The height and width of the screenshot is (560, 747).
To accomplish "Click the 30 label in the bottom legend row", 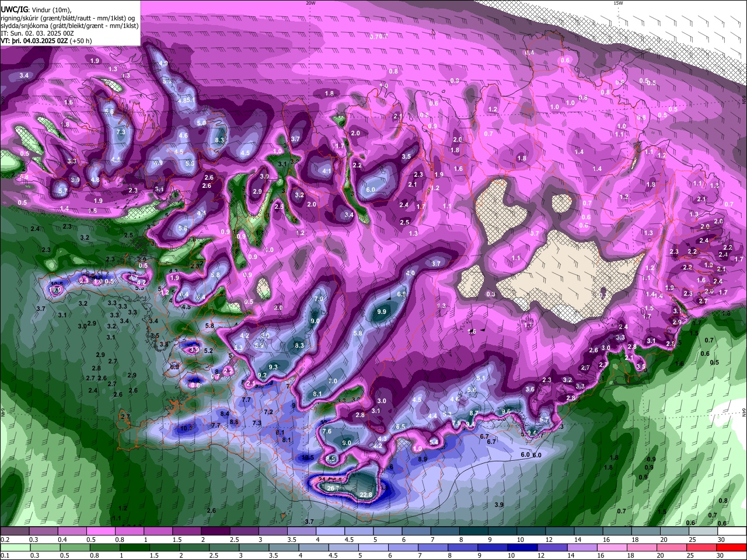I will [721, 555].
